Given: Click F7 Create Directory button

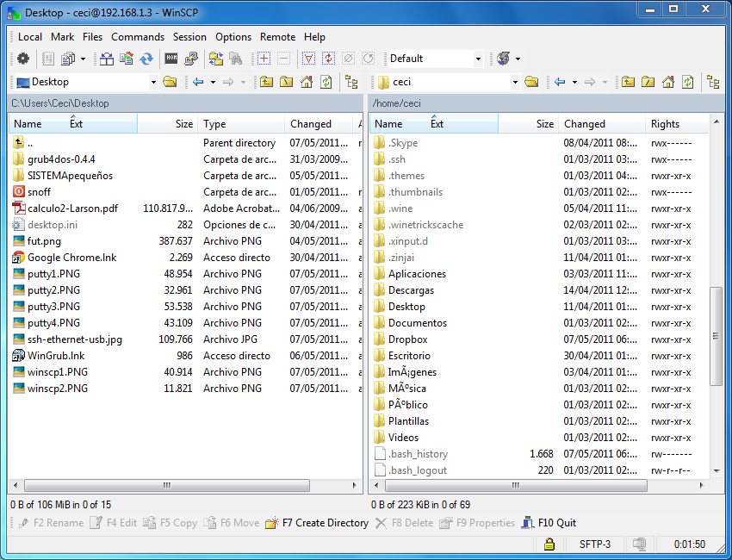Looking at the screenshot, I should coord(317,523).
